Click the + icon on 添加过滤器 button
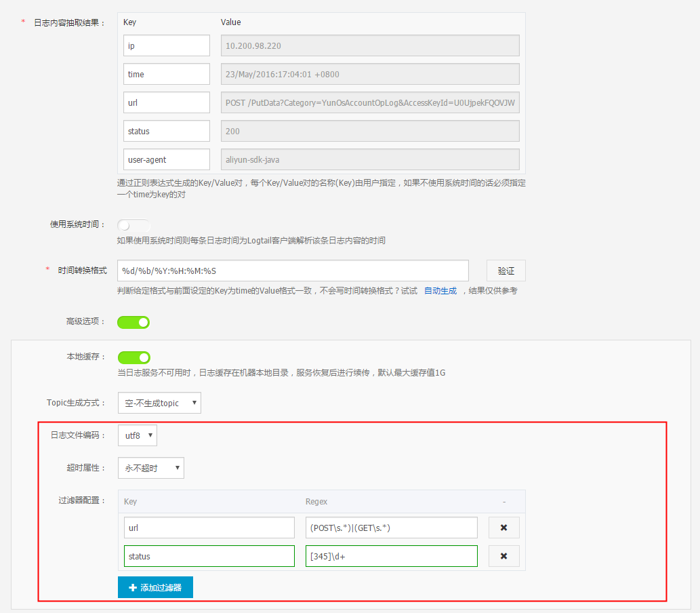The width and height of the screenshot is (700, 613). click(x=133, y=587)
